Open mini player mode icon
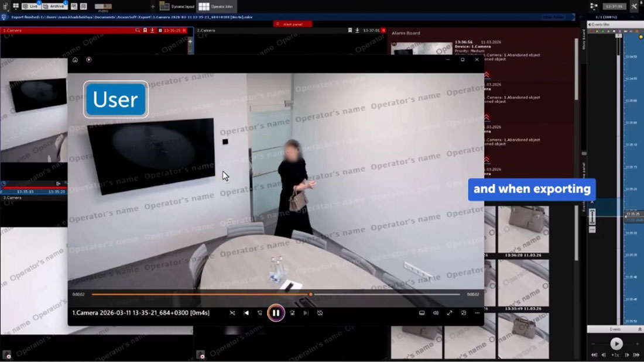This screenshot has height=362, width=644. [463, 313]
